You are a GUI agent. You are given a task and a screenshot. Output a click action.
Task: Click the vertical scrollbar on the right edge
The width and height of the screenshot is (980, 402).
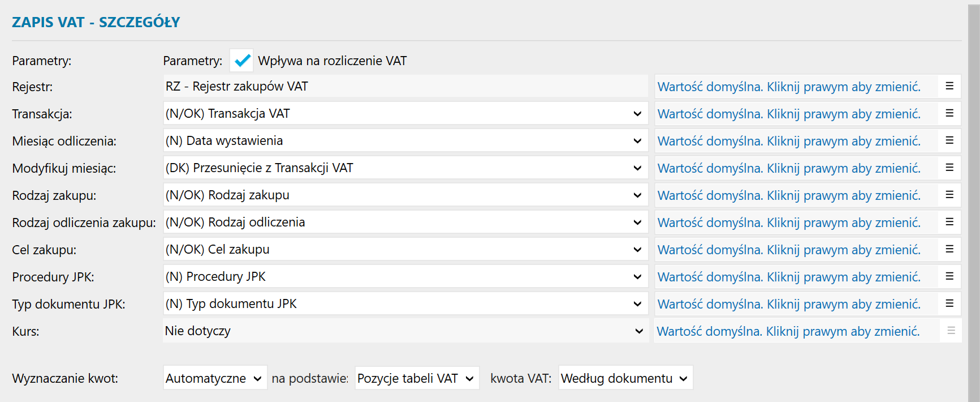pyautogui.click(x=974, y=201)
